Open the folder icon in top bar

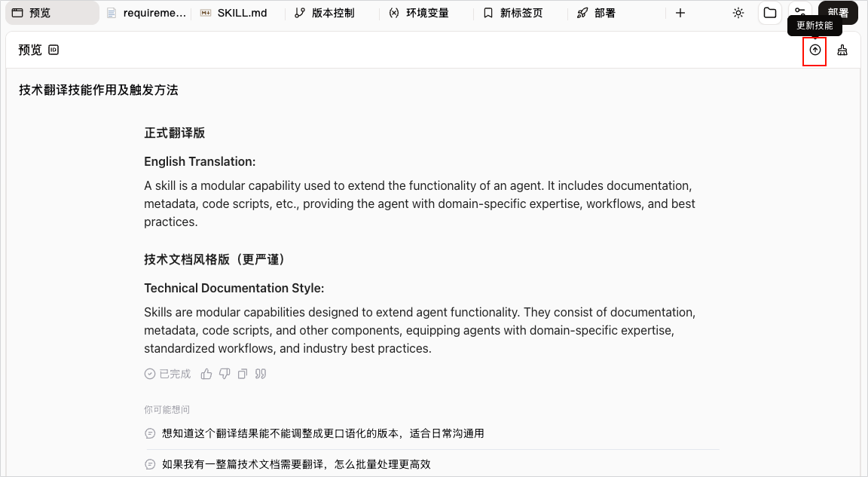coord(770,13)
